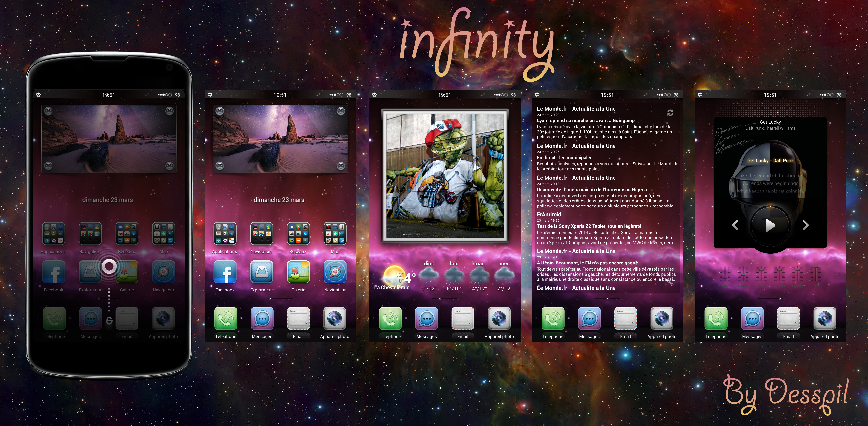Adjust the MÉDIAS volume slider
Screen dimensions: 868x426
click(743, 273)
